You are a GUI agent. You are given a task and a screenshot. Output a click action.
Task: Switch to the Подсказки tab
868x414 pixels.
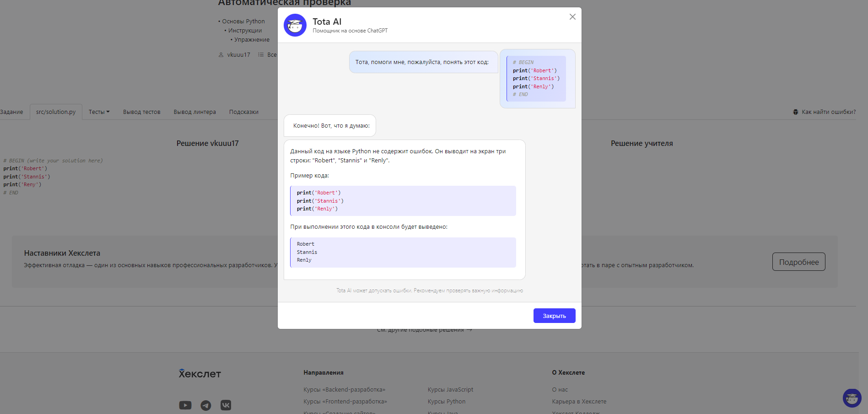coord(243,112)
